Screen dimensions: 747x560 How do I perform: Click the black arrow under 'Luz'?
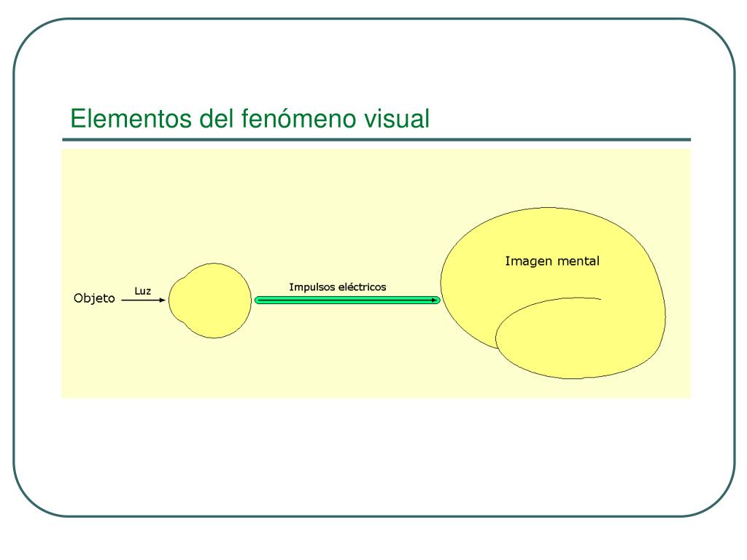(144, 300)
